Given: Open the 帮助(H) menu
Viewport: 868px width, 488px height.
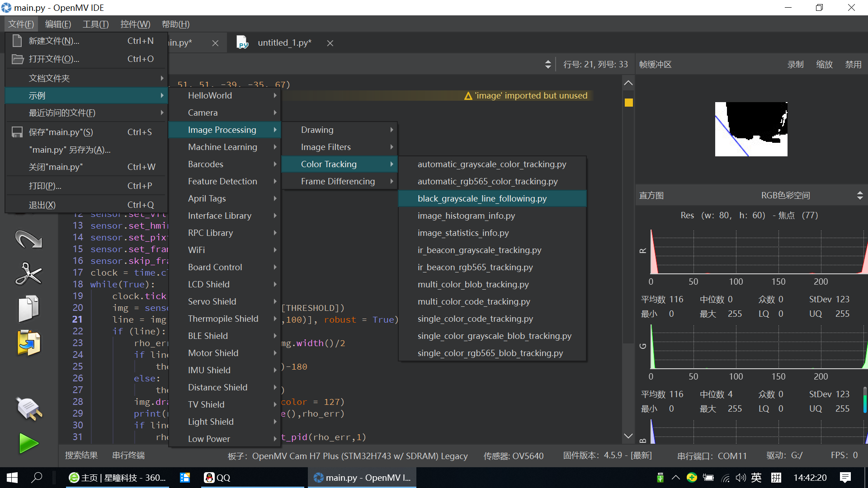Looking at the screenshot, I should pos(175,24).
